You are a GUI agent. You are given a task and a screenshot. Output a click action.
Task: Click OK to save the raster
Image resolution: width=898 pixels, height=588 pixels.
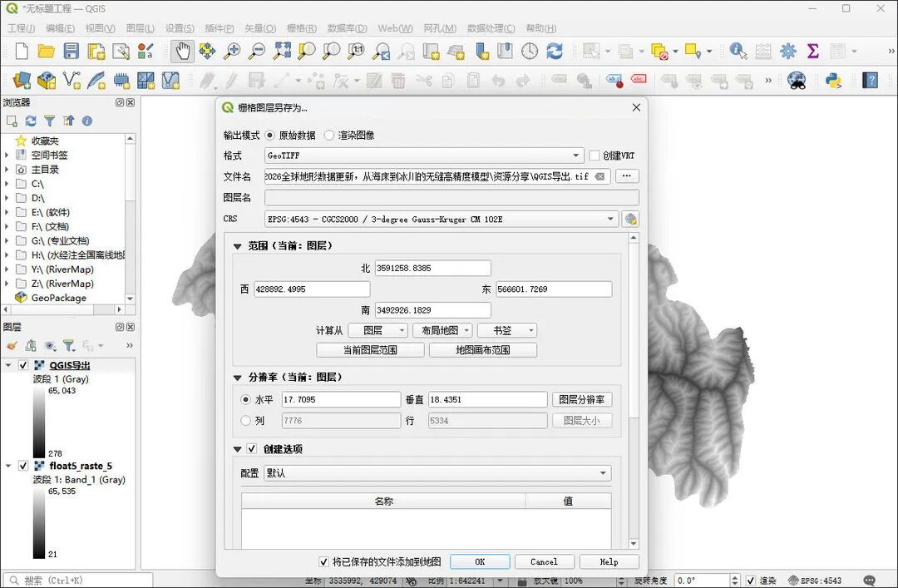pyautogui.click(x=480, y=561)
